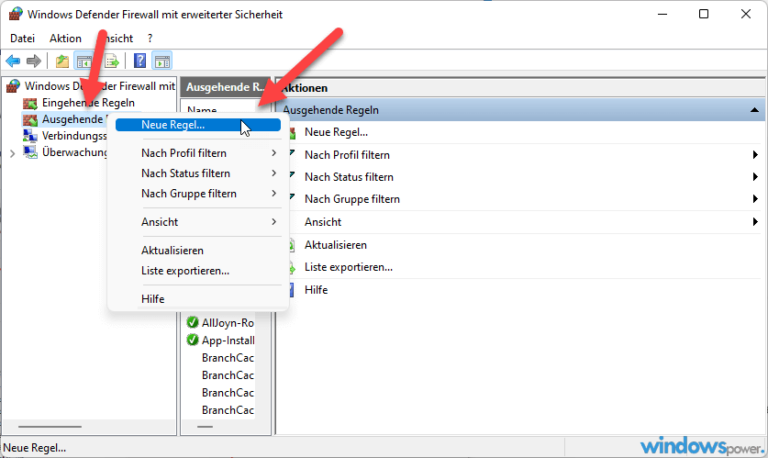768x458 pixels.
Task: Open Nach Profil filtern in context menu
Action: [x=198, y=153]
